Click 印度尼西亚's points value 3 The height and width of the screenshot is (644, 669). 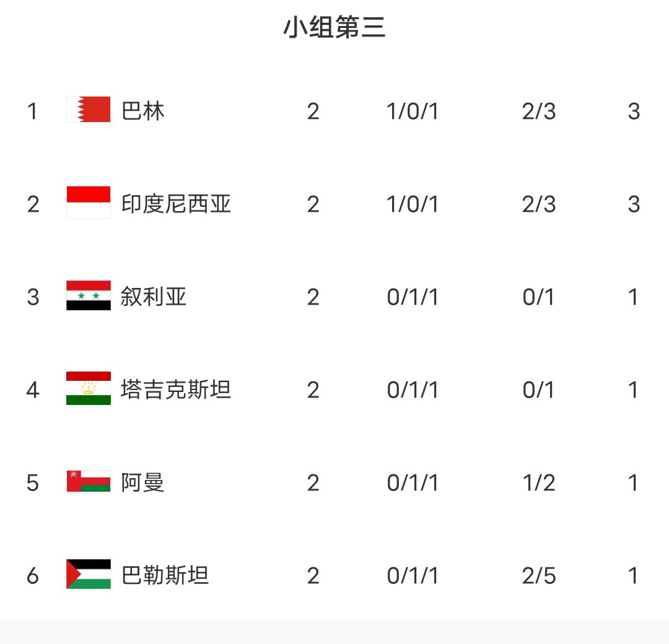(x=634, y=204)
